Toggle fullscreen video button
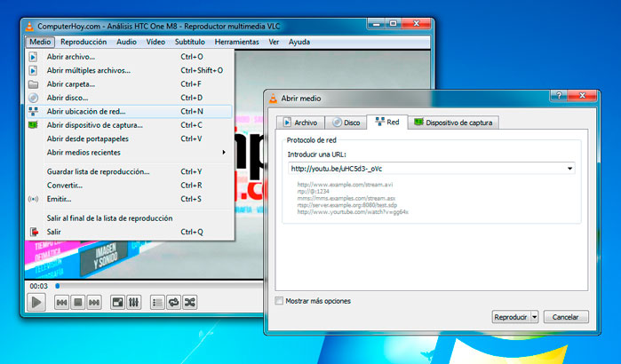 tap(117, 303)
